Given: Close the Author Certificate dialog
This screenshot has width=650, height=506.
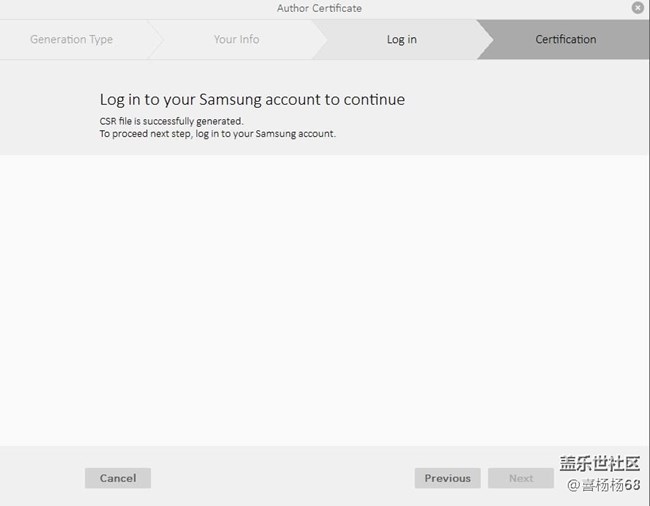Looking at the screenshot, I should pos(638,8).
